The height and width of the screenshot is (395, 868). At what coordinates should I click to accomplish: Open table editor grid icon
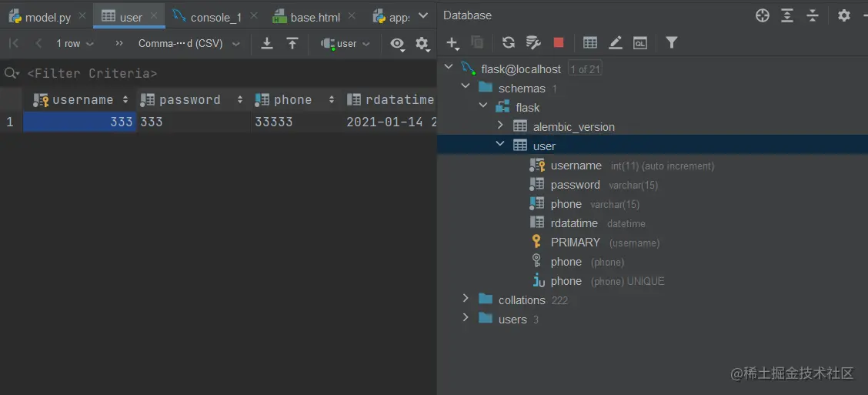590,42
